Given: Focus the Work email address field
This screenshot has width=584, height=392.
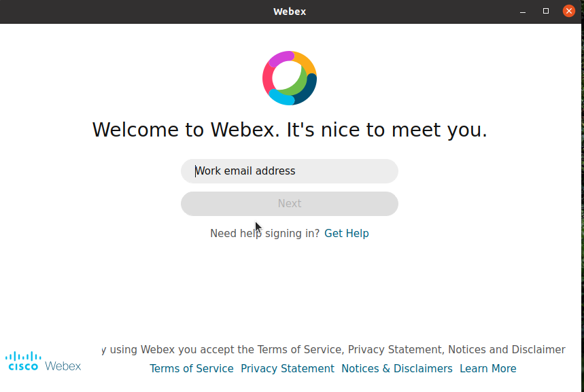Looking at the screenshot, I should (290, 171).
